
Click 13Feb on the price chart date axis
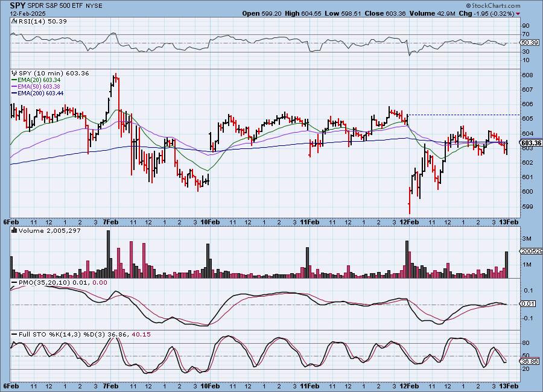509,222
